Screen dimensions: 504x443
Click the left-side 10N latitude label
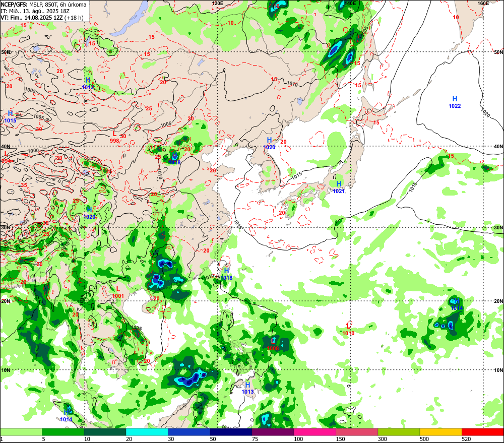[6, 370]
